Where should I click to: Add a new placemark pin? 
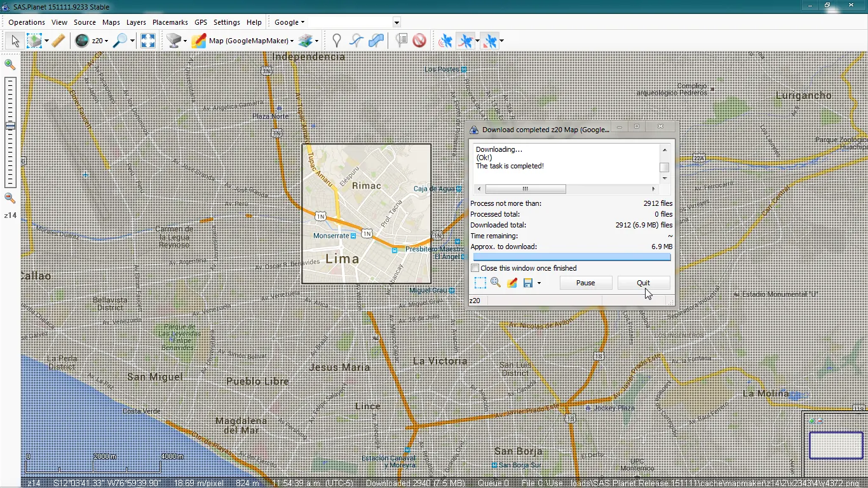(x=337, y=41)
